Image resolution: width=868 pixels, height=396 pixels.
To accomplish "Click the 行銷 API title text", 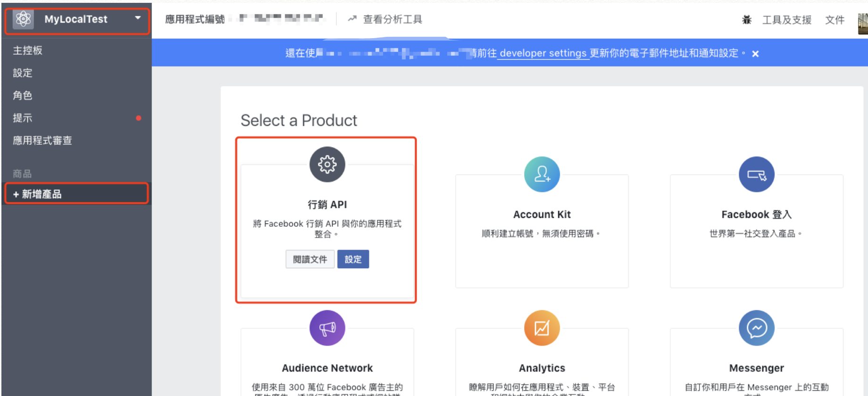I will (327, 205).
